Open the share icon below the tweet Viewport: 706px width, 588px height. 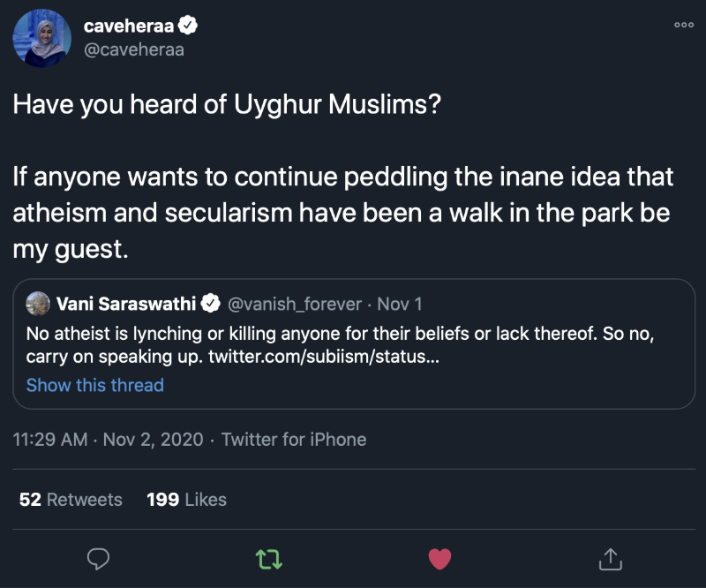(610, 559)
